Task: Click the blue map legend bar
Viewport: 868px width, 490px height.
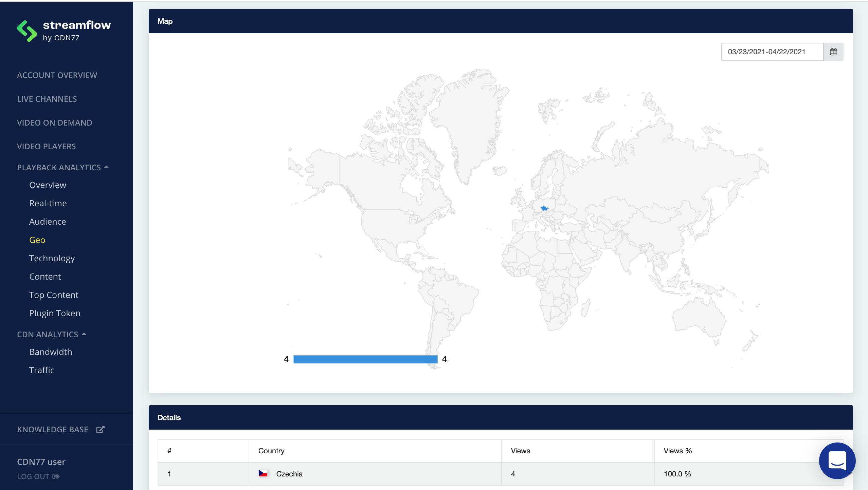Action: [x=365, y=359]
